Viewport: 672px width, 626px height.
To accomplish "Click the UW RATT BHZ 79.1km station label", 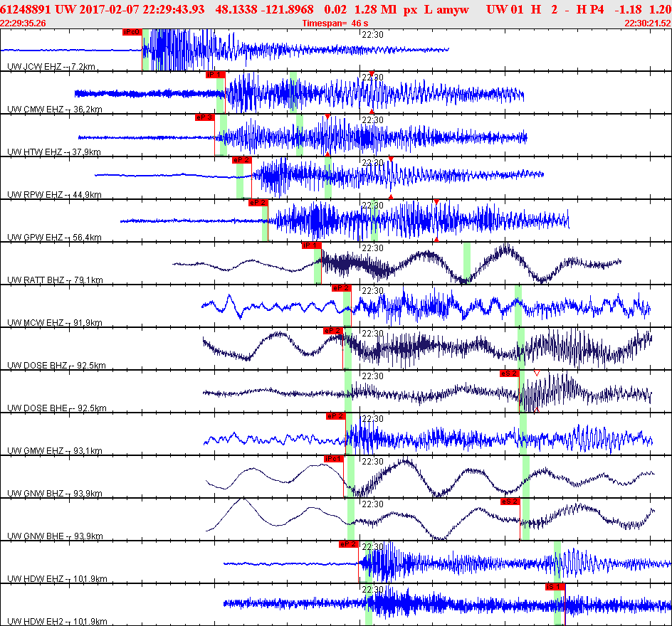I will 55,280.
